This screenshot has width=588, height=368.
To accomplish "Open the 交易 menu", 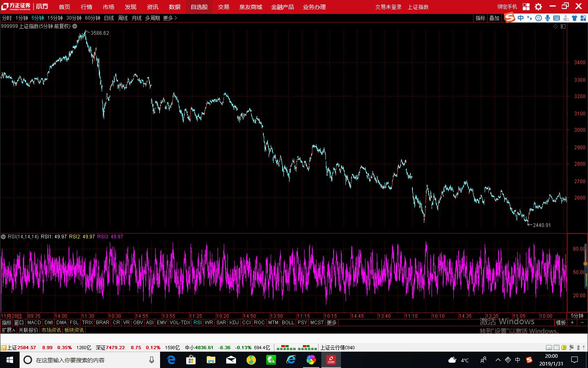I will tap(223, 7).
